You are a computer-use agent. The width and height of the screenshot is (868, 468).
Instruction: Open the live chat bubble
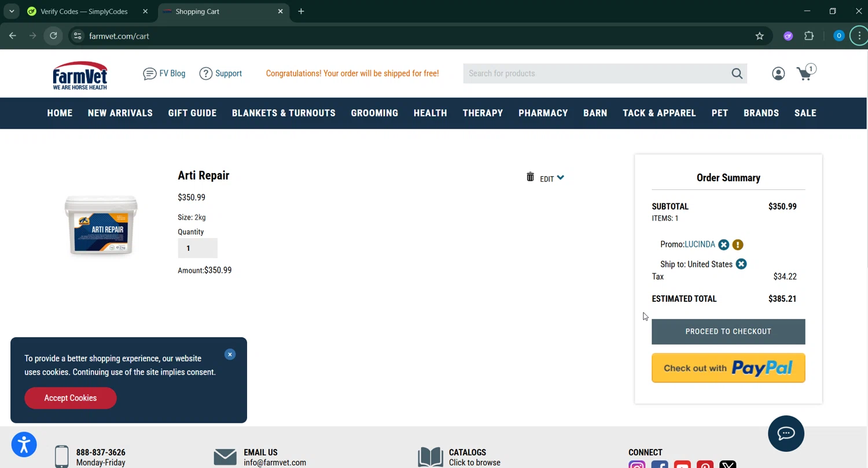click(x=786, y=433)
